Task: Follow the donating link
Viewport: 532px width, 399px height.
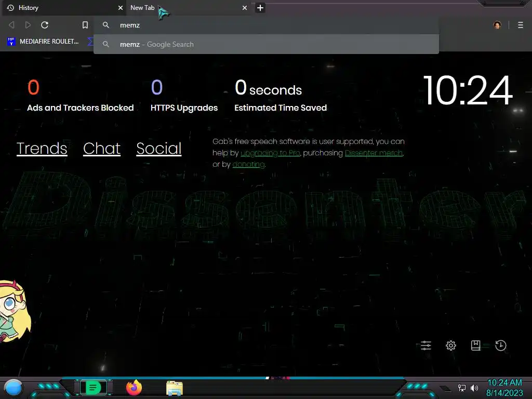Action: tap(248, 165)
